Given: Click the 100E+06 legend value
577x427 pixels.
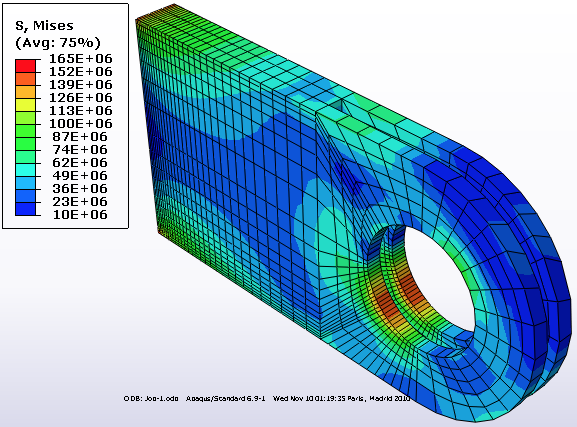Looking at the screenshot, I should tap(81, 124).
